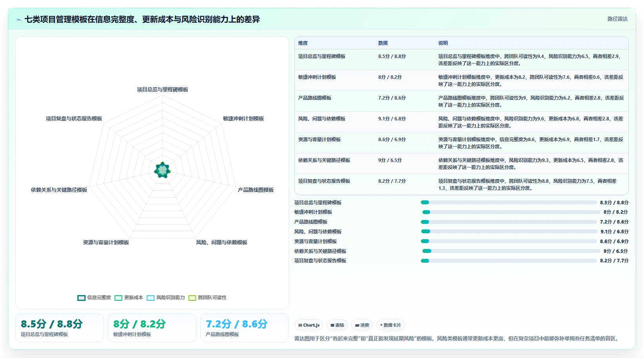Click the progress bar for 项目总览与里程碑模板
The width and height of the screenshot is (644, 358).
(509, 203)
